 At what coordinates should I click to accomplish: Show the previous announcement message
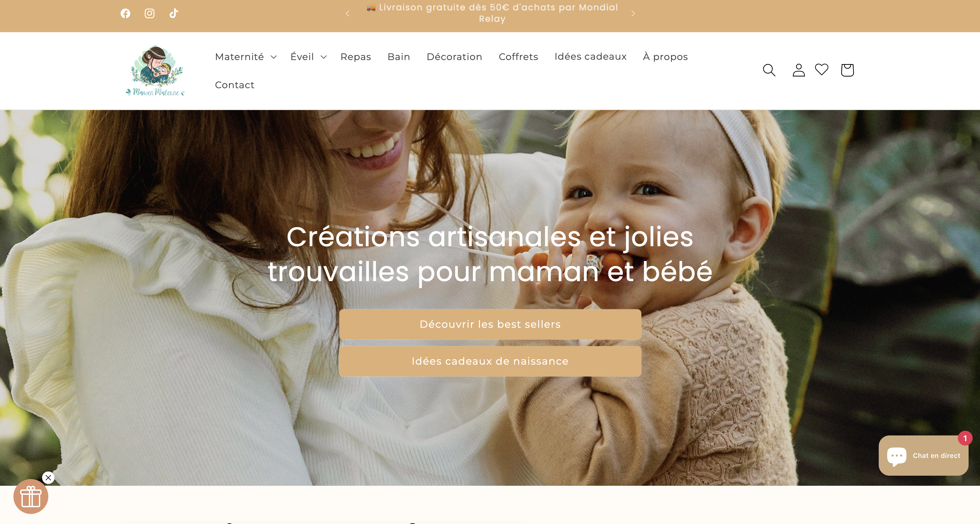347,13
